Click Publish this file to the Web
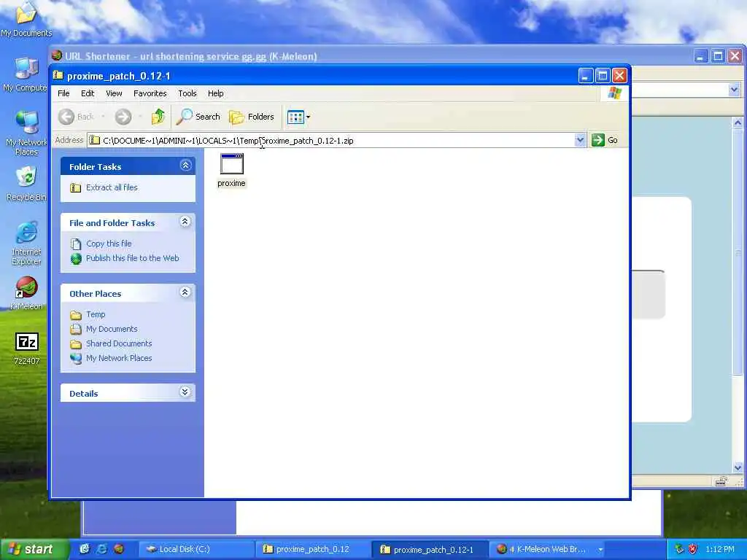This screenshot has width=747, height=560. coord(133,258)
